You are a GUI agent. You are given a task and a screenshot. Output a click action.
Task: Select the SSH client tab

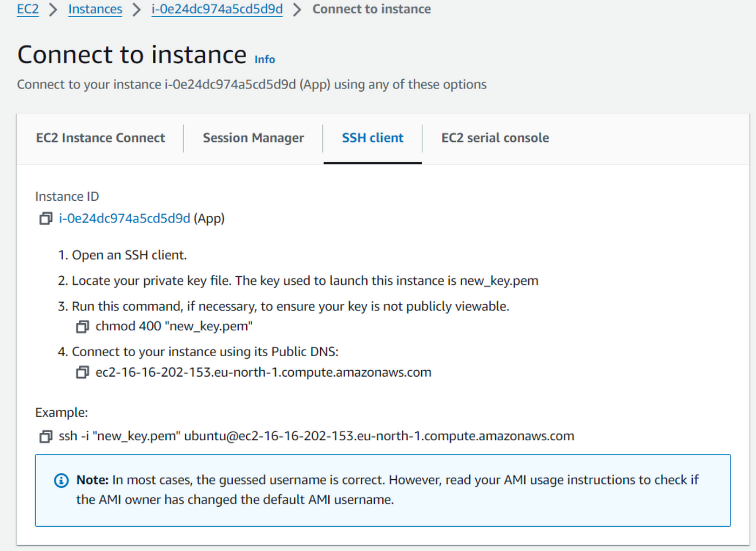click(373, 138)
